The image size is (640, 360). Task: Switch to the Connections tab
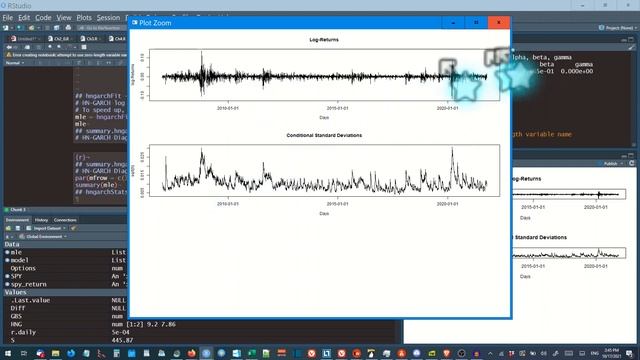pyautogui.click(x=65, y=220)
